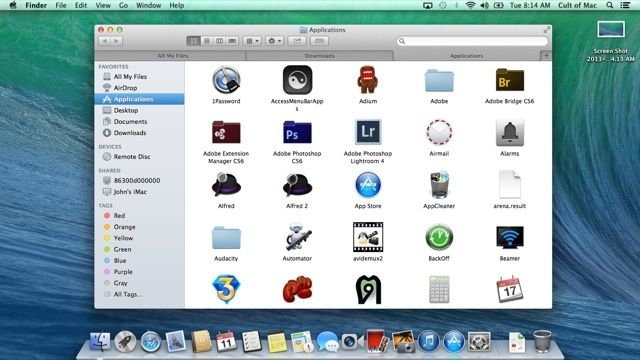Open the Action gear dropdown menu
The image size is (640, 360).
point(274,41)
